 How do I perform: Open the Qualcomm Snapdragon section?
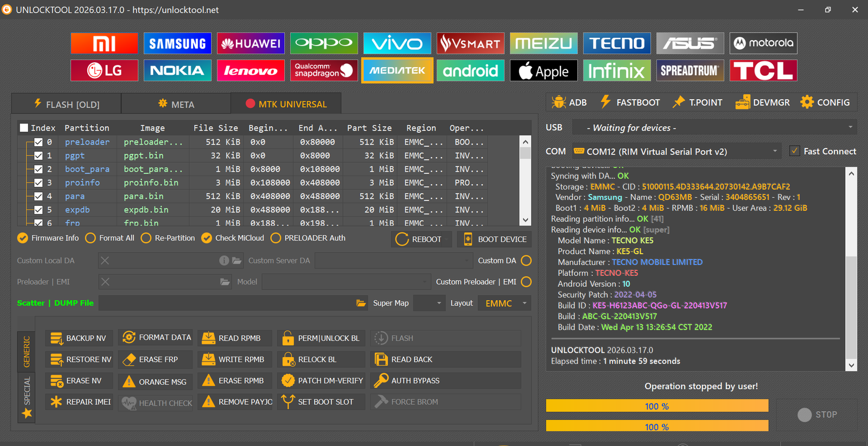click(323, 70)
